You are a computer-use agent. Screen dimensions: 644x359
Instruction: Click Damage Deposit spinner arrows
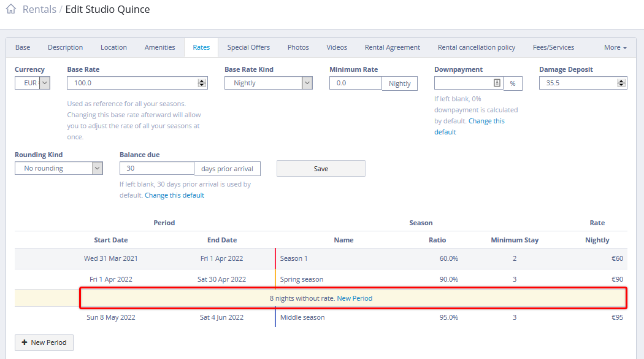tap(621, 83)
